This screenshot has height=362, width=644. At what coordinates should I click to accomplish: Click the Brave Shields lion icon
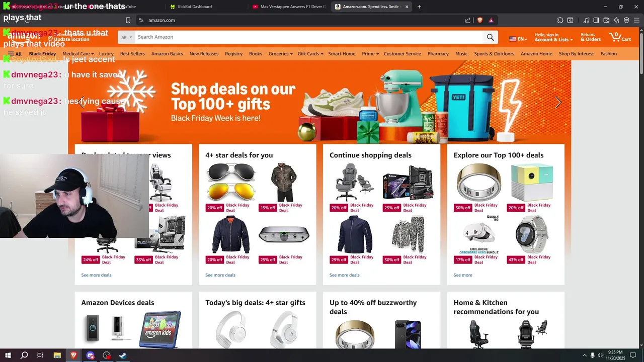click(x=479, y=20)
